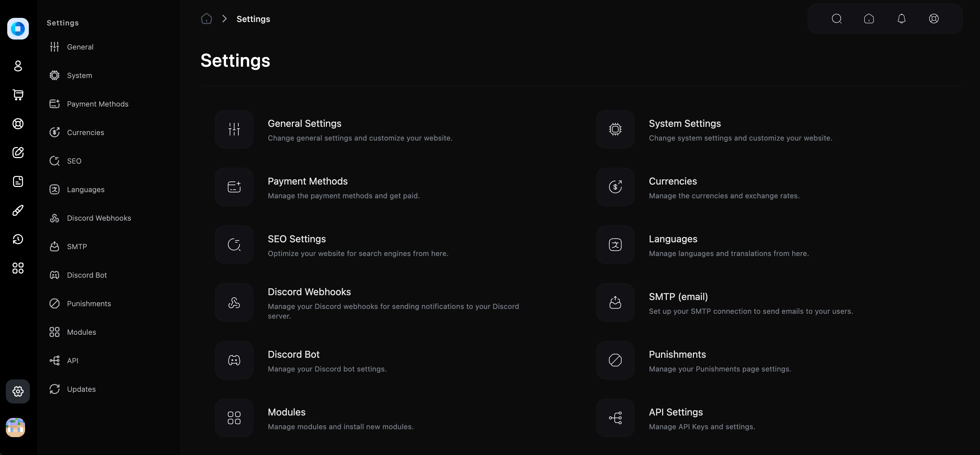Click the Currencies icon in sidebar
980x455 pixels.
point(54,132)
